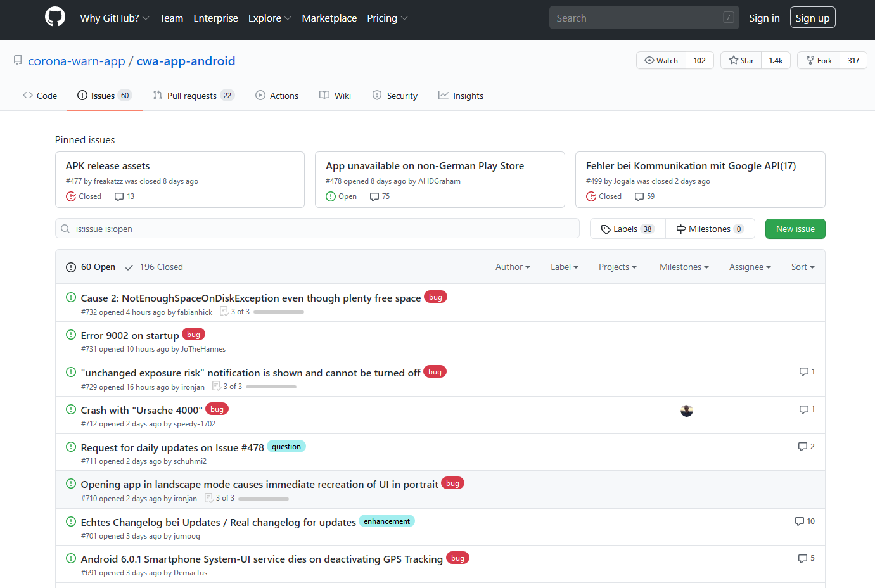
Task: Click the tasklist icon on issue #710
Action: click(x=208, y=498)
